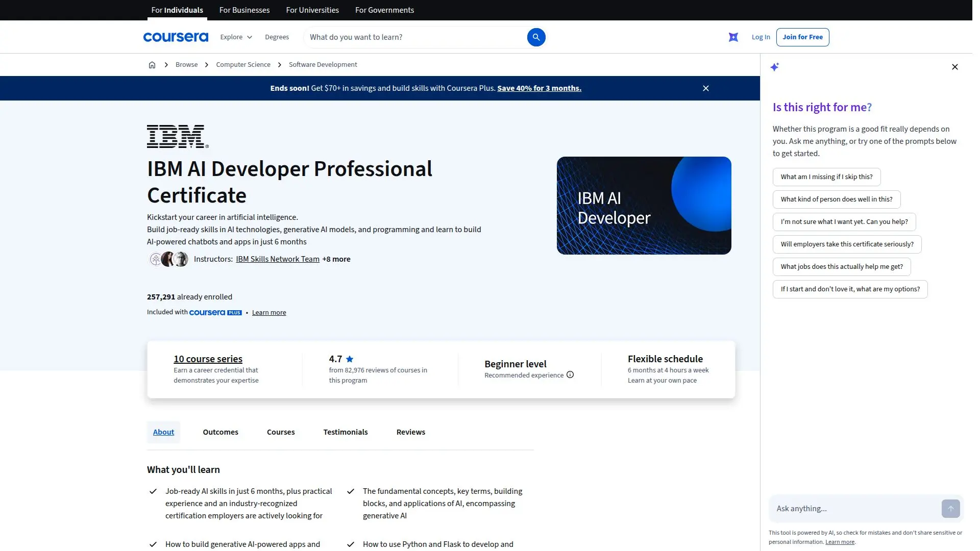The width and height of the screenshot is (980, 551).
Task: Switch to For Businesses tab
Action: [x=244, y=10]
